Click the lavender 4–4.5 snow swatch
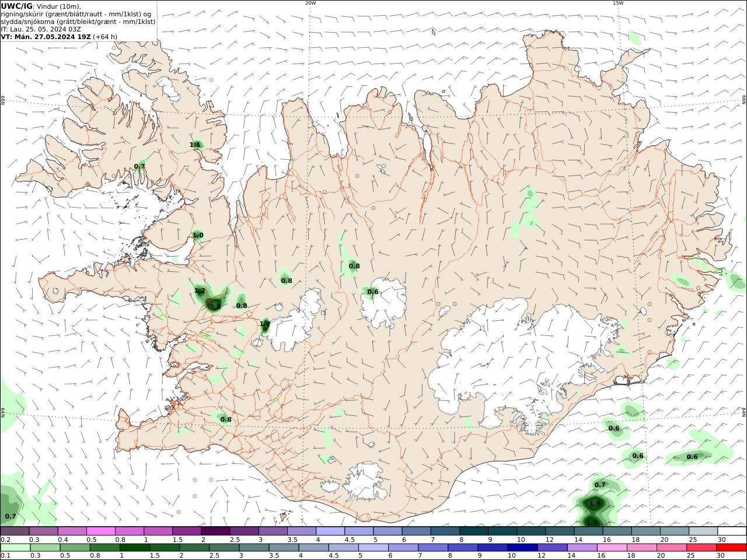 click(330, 531)
